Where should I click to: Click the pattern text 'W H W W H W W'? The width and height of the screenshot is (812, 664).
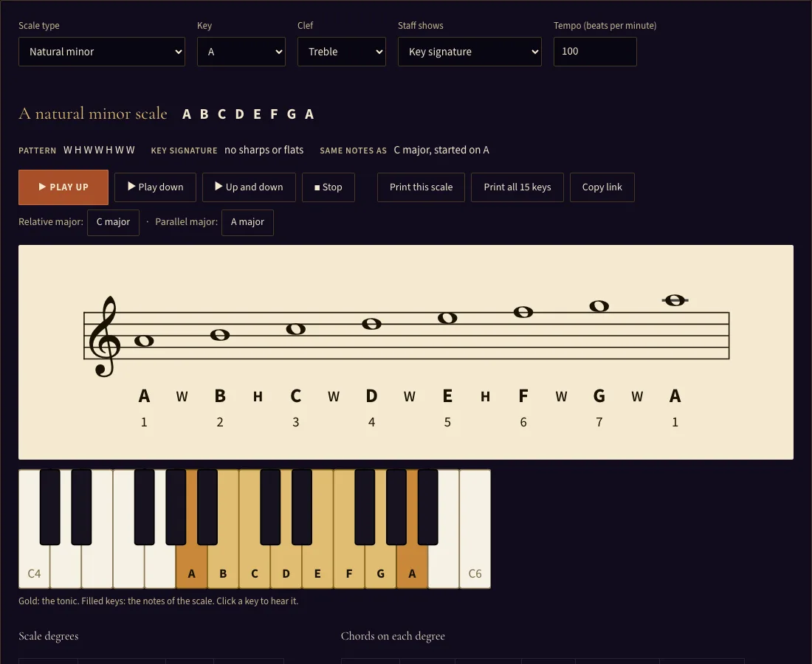(99, 150)
